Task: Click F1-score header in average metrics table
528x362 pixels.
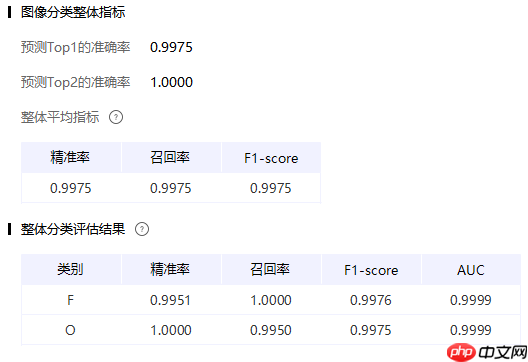Action: 271,157
